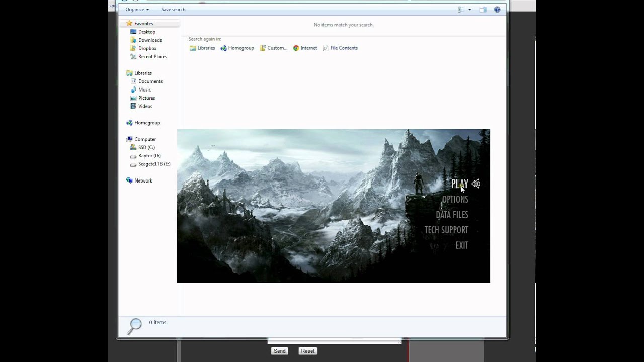Select Network in the navigation pane
The image size is (644, 362).
[143, 180]
